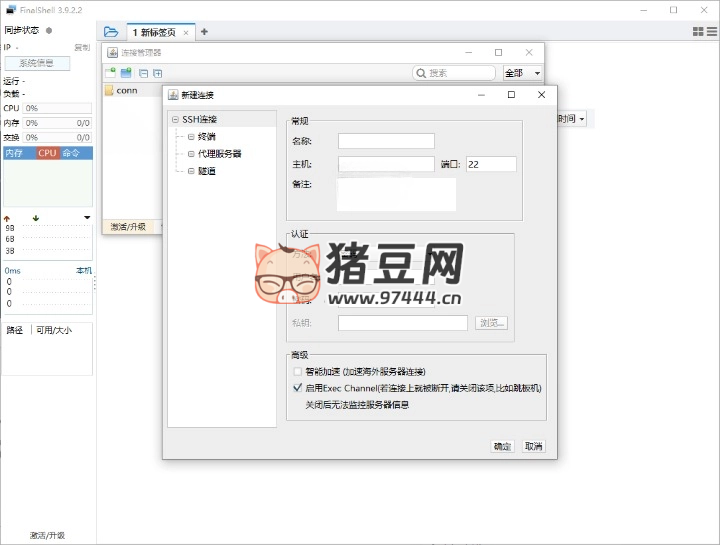Screen dimensions: 720x545
Task: Collapse the SSH连接 tree node
Action: (x=175, y=120)
